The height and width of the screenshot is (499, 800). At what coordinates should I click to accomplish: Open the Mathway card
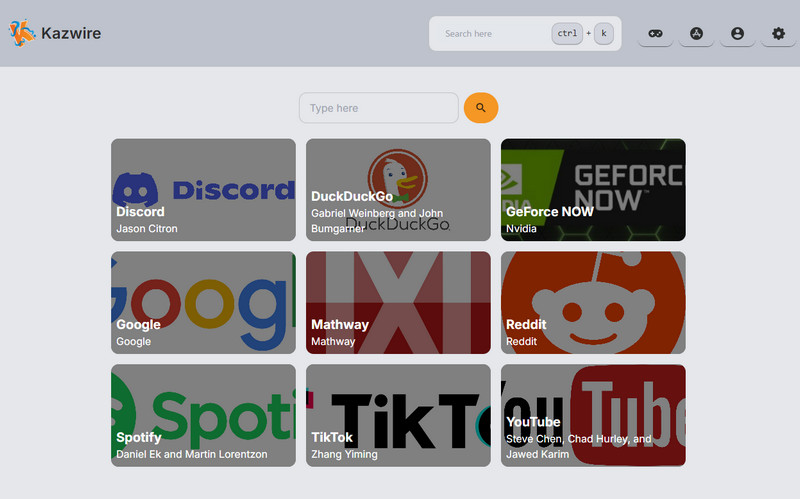[x=398, y=303]
